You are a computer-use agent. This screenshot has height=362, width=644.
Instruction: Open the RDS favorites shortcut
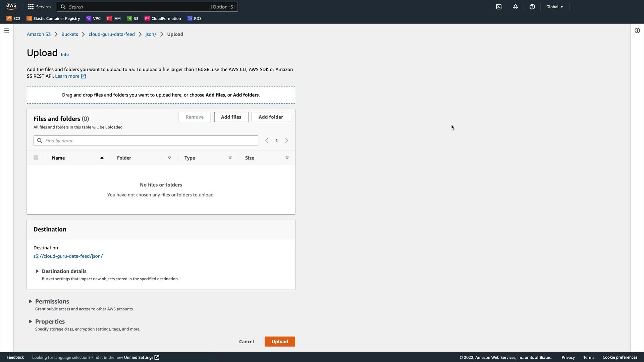point(195,18)
